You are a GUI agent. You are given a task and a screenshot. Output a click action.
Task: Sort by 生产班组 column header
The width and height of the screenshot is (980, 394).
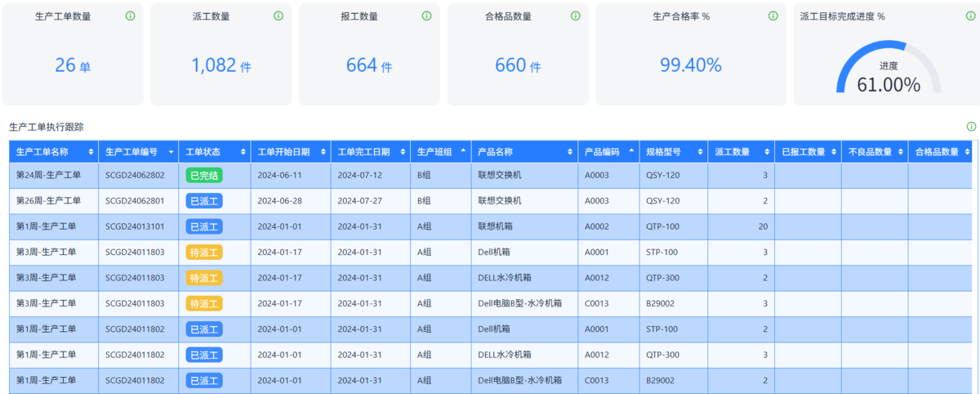463,151
